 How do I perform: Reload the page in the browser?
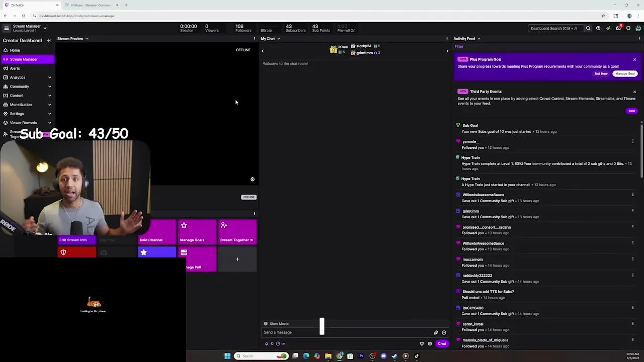[x=24, y=16]
